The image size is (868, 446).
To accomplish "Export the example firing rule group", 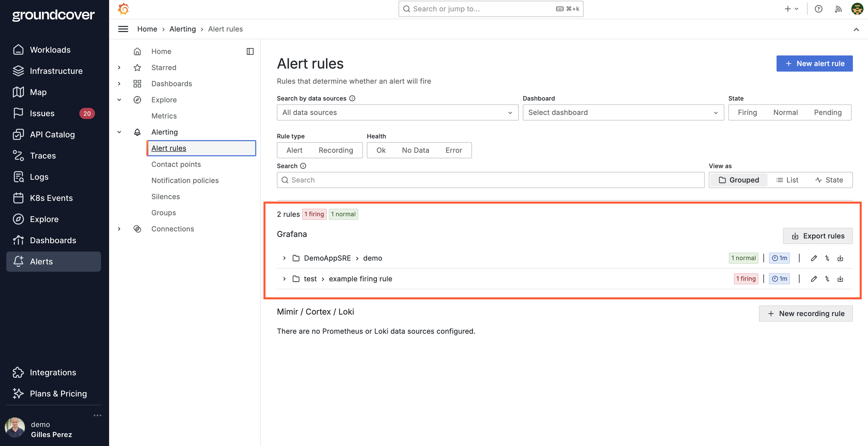I will click(840, 279).
